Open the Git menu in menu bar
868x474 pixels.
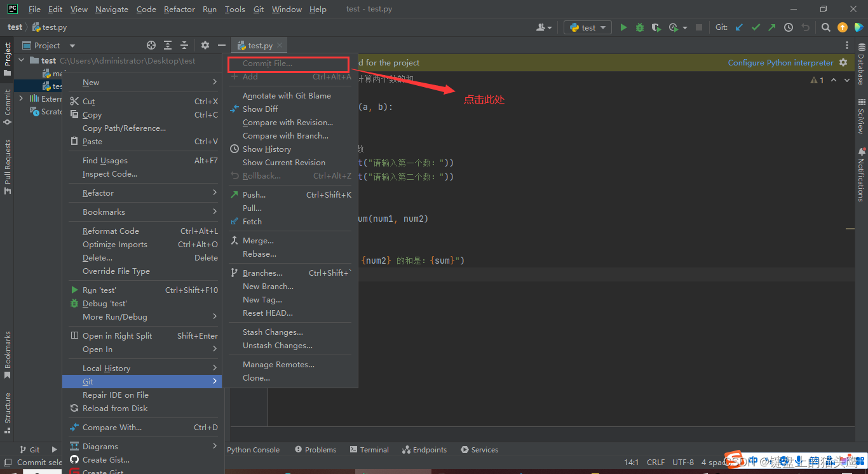(259, 9)
